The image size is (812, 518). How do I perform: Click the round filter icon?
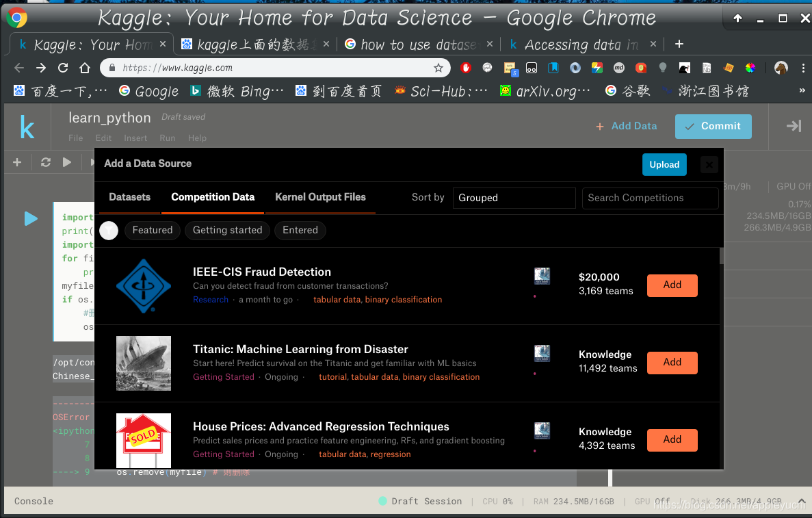[x=109, y=231]
